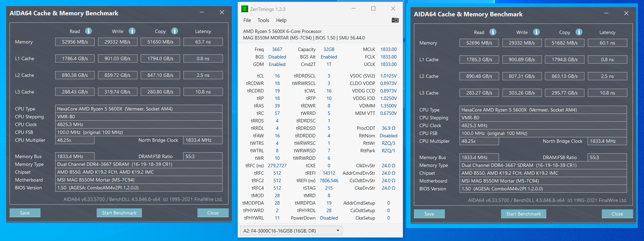Expand the A2 memory module dropdown
Viewport: 644px width, 241px height.
(291, 231)
